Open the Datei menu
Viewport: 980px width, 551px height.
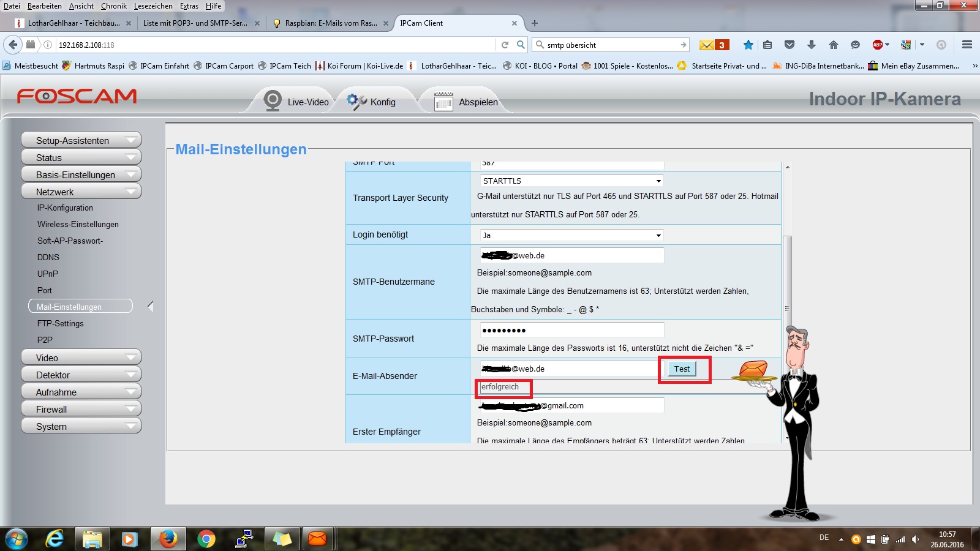pyautogui.click(x=12, y=6)
